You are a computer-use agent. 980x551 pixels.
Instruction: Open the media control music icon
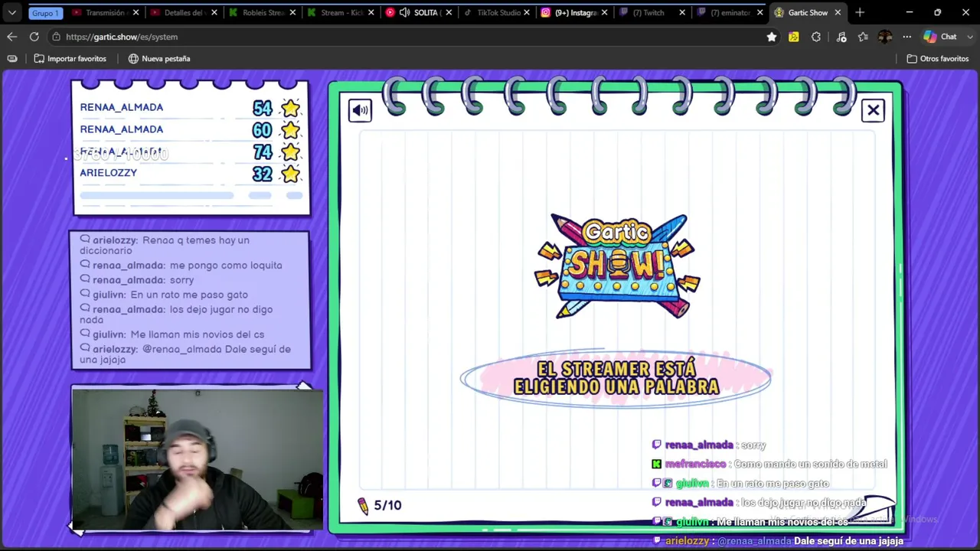pyautogui.click(x=841, y=37)
